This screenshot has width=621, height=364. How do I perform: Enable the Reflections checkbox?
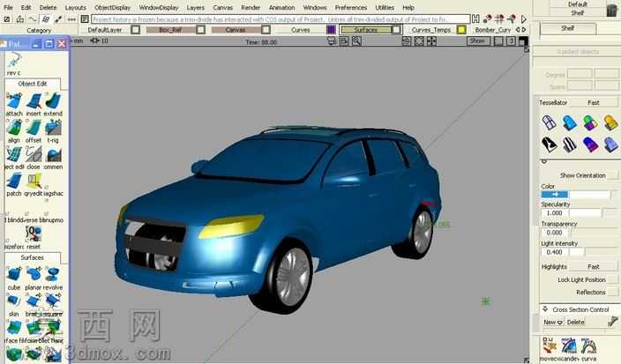[x=613, y=292]
